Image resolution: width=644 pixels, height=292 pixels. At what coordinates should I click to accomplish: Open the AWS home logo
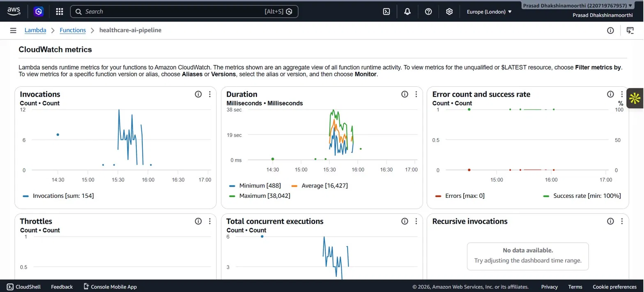tap(14, 12)
